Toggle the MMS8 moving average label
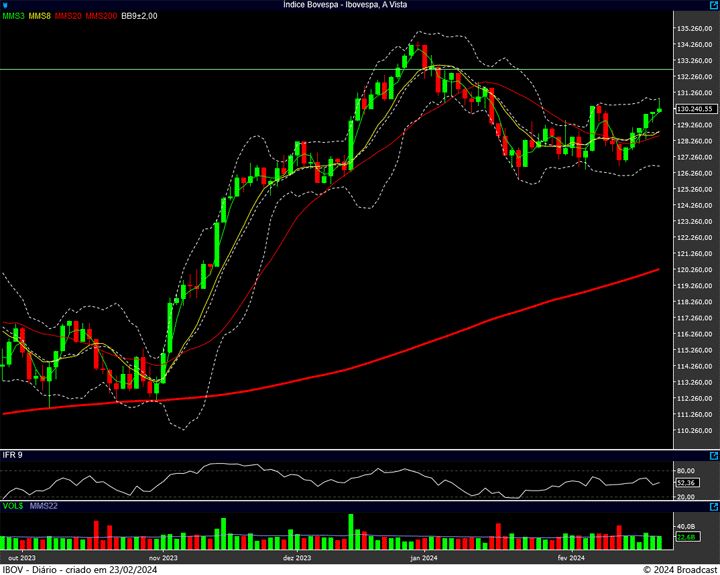Image resolution: width=720 pixels, height=575 pixels. tap(40, 17)
